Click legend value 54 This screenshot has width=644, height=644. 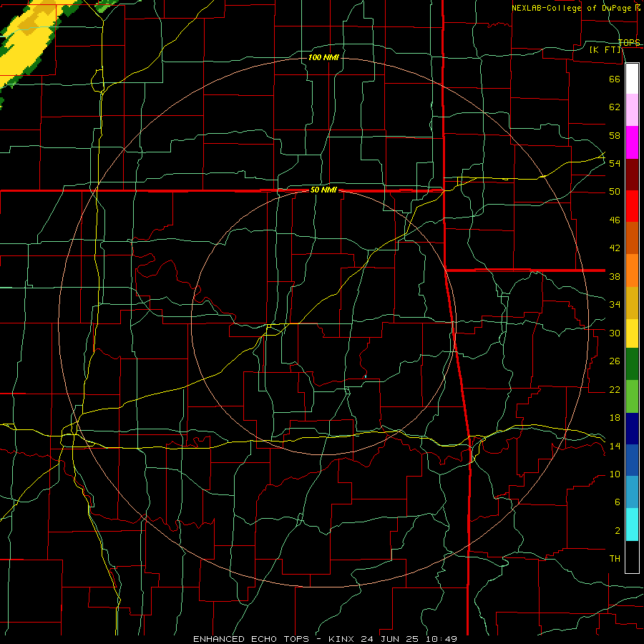615,163
